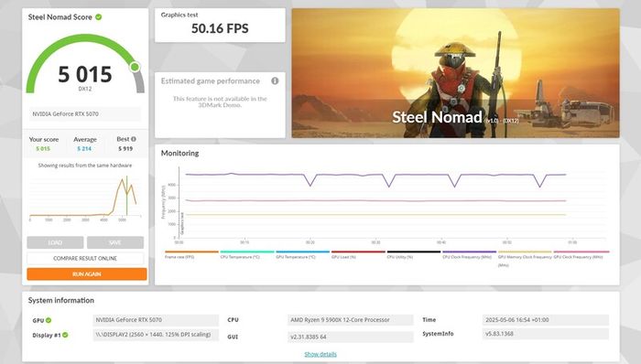Toggle the CPU Clock Frequency legend series

469,254
